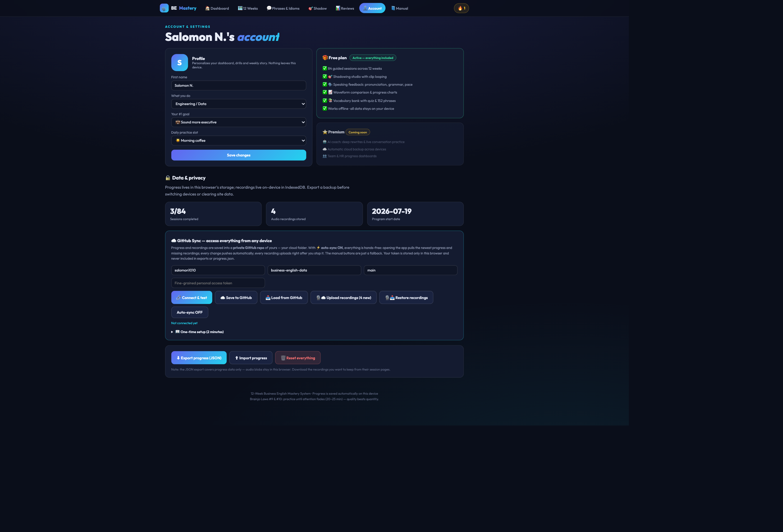Screen dimensions: 783x532
Task: Click the flame streak counter badge
Action: pos(461,8)
